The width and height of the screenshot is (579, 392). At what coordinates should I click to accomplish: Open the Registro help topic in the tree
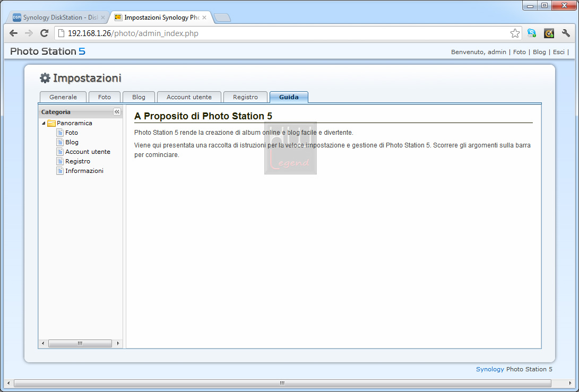click(78, 161)
